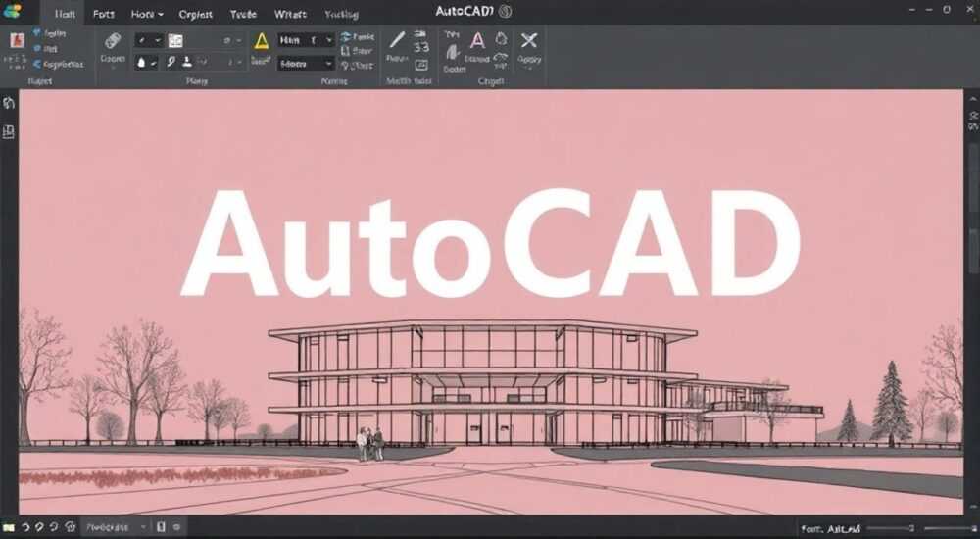This screenshot has width=980, height=539.
Task: Click the font label text in the bottom right
Action: tap(831, 529)
